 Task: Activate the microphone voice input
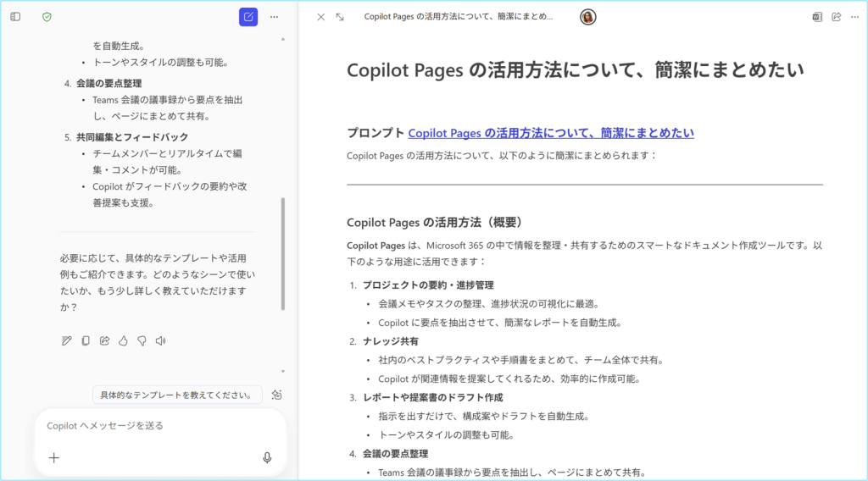(x=267, y=458)
